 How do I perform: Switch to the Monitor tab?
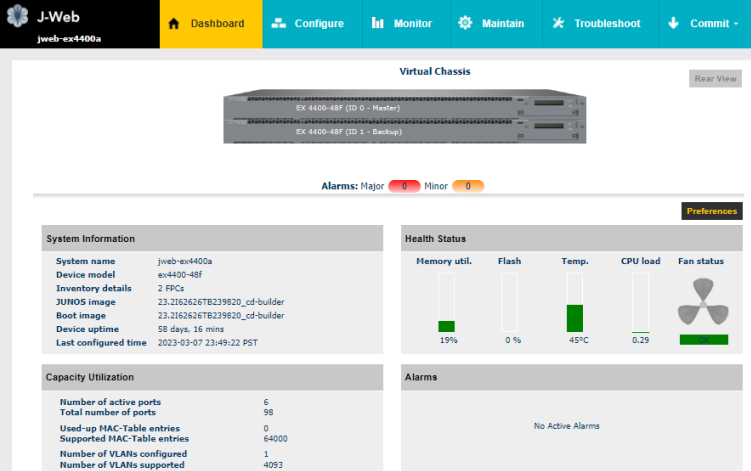(402, 24)
